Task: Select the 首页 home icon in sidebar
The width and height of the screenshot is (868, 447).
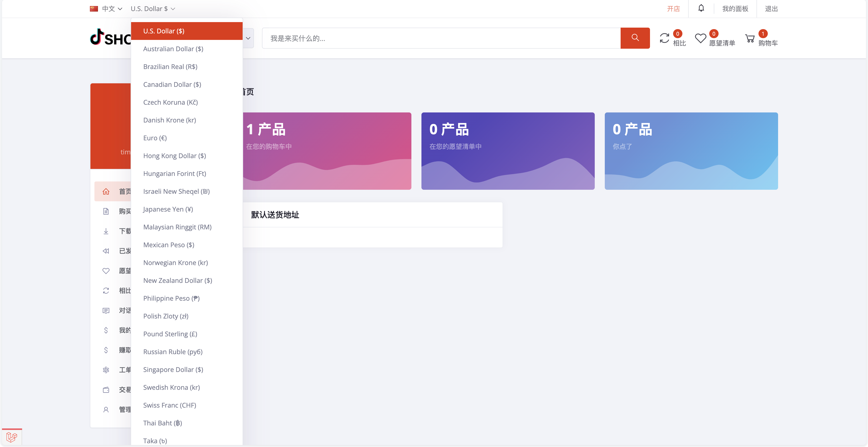Action: point(106,191)
